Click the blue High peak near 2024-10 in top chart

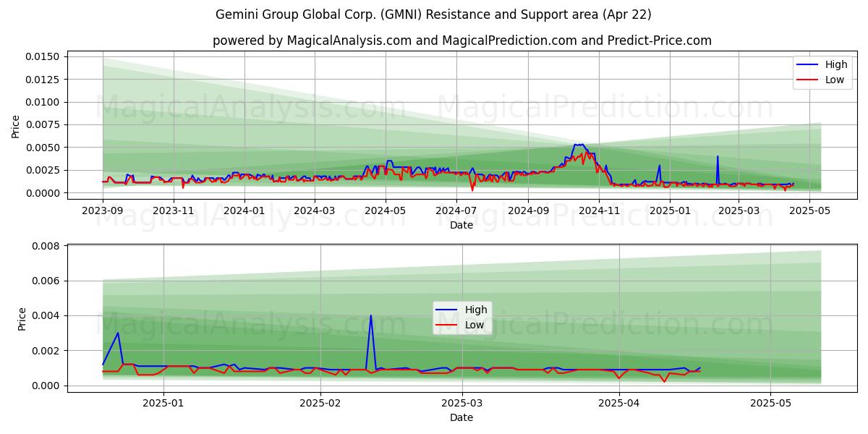pyautogui.click(x=579, y=145)
